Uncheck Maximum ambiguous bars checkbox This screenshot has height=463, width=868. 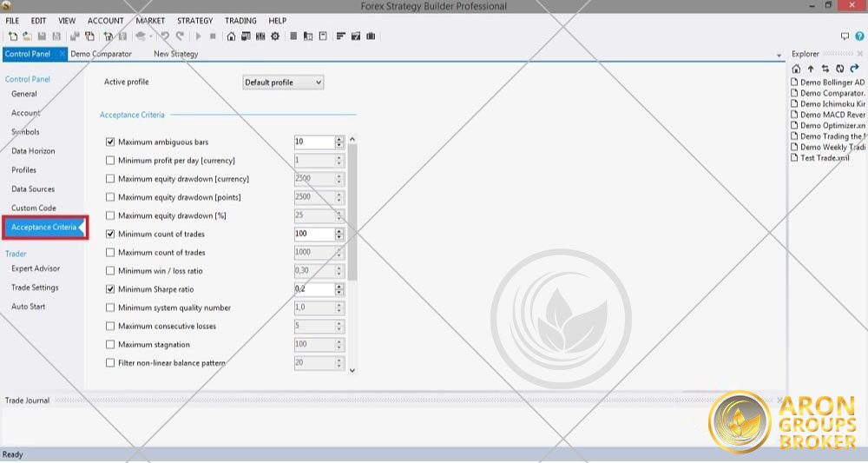(x=110, y=142)
